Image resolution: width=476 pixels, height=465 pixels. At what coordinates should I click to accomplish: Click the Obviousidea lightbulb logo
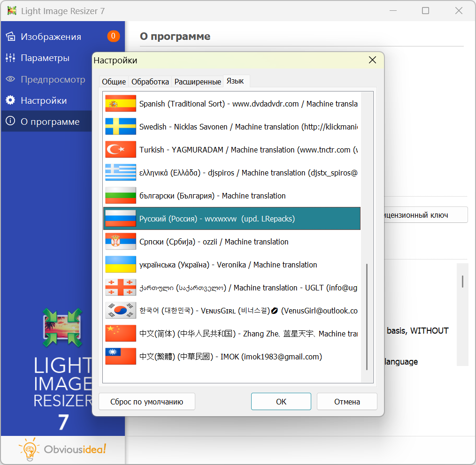point(29,450)
